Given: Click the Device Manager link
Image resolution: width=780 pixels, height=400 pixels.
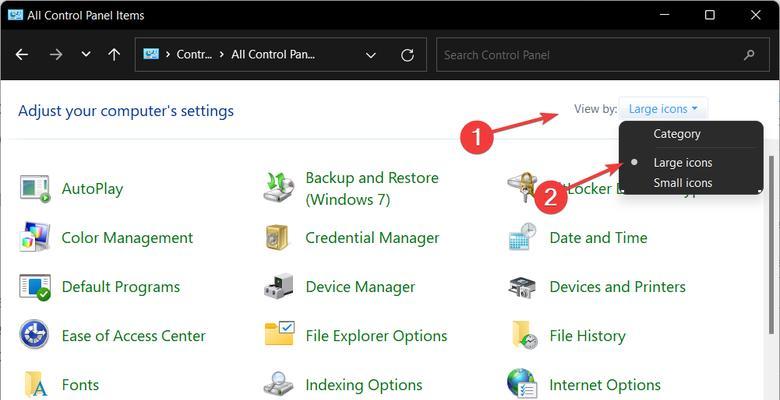Looking at the screenshot, I should (360, 287).
